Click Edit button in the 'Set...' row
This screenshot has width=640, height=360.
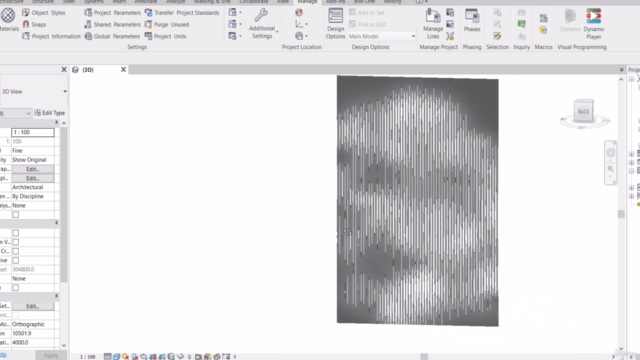[33, 306]
